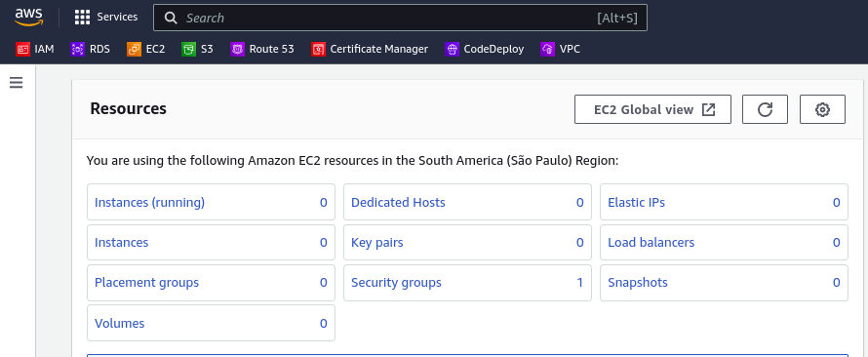The width and height of the screenshot is (868, 357).
Task: Click the AWS logo home icon
Action: (29, 18)
